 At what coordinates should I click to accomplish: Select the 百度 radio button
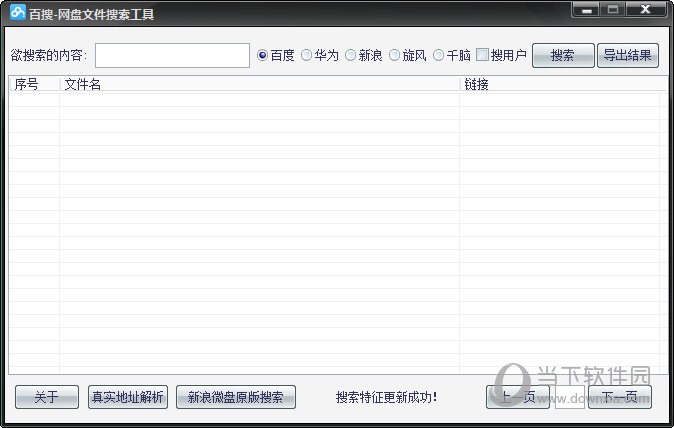pos(263,55)
